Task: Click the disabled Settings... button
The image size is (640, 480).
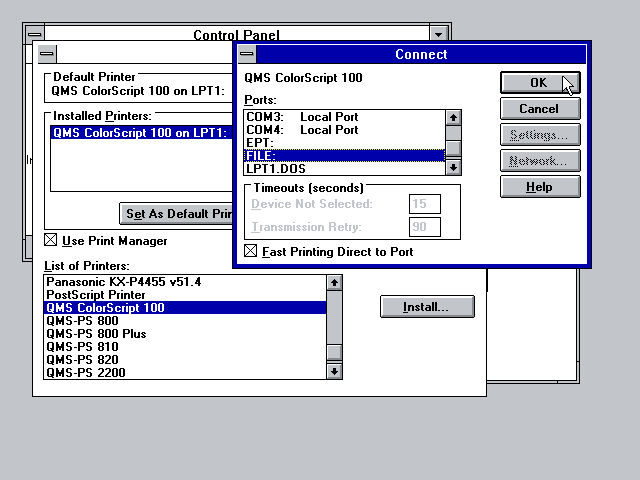Action: pos(540,135)
